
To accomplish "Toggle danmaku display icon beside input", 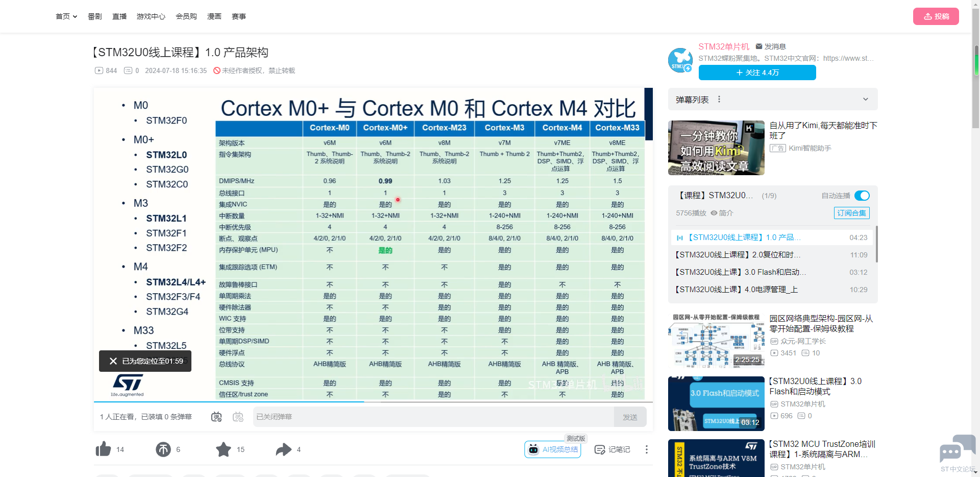I will [x=216, y=417].
